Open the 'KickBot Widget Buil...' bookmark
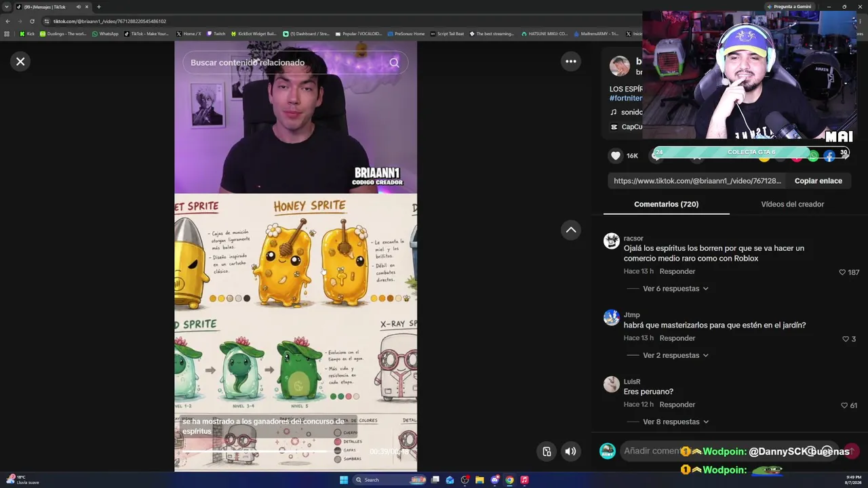Screen dimensions: 868x488 click(x=254, y=34)
